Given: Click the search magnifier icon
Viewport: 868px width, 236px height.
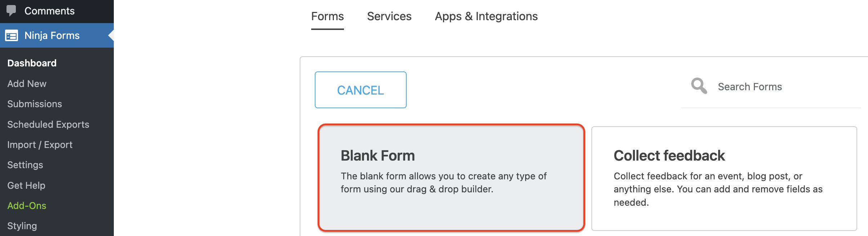Looking at the screenshot, I should (x=698, y=86).
